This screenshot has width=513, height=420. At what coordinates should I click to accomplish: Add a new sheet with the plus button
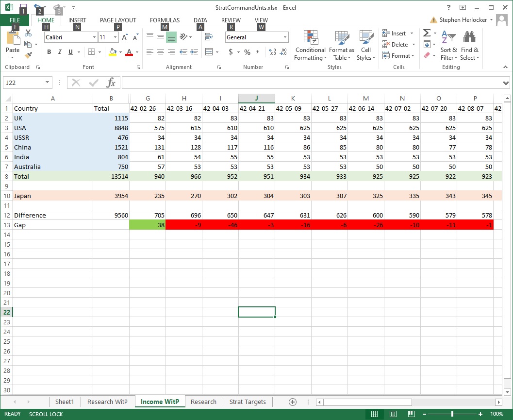point(293,402)
